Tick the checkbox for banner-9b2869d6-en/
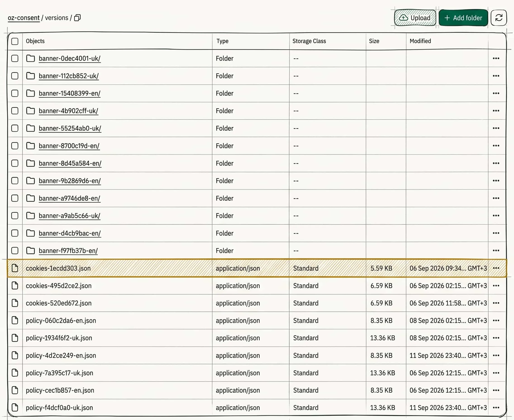 point(15,181)
